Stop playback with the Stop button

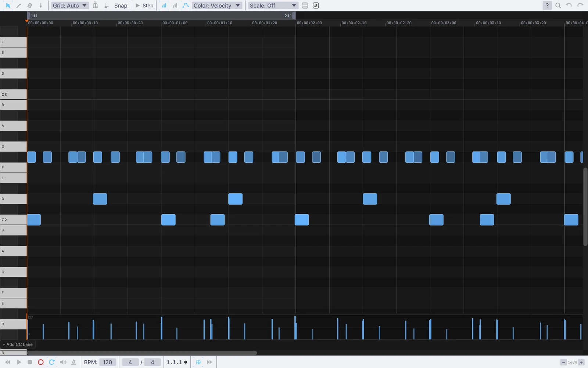point(30,362)
